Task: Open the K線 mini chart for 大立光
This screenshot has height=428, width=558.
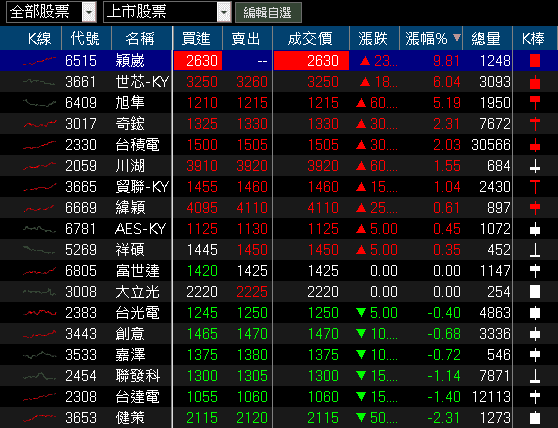Action: [39, 292]
